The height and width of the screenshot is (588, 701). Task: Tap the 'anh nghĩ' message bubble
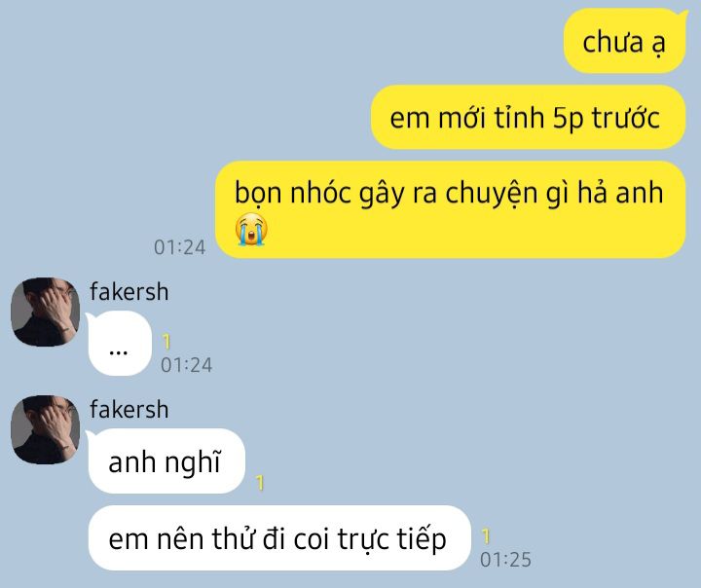point(166,461)
